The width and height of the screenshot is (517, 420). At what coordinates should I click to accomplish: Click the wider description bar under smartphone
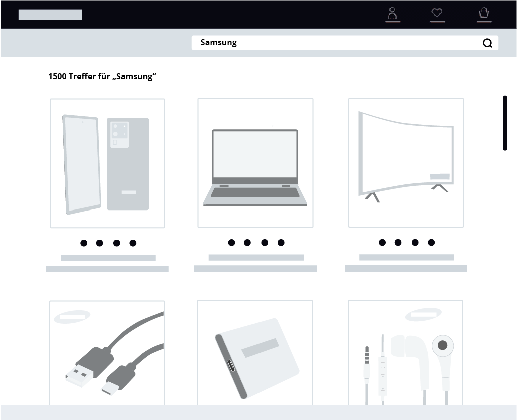(x=108, y=269)
